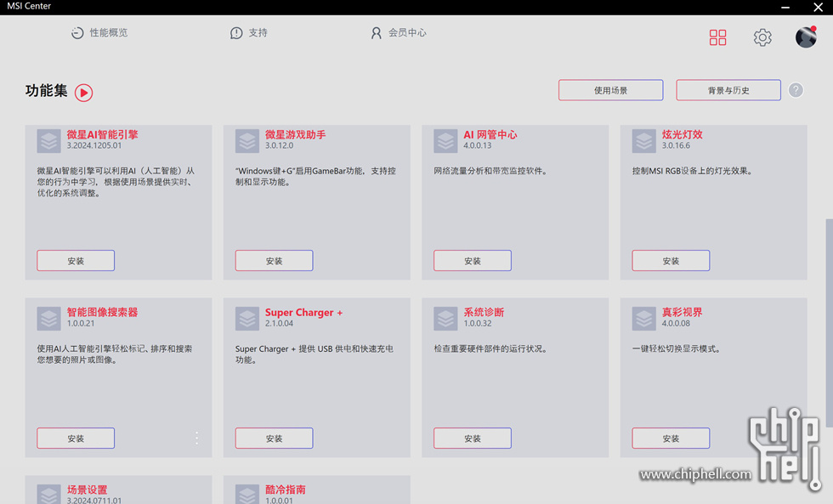Click the vertical scrollbar thumb
The height and width of the screenshot is (504, 833).
(829, 323)
